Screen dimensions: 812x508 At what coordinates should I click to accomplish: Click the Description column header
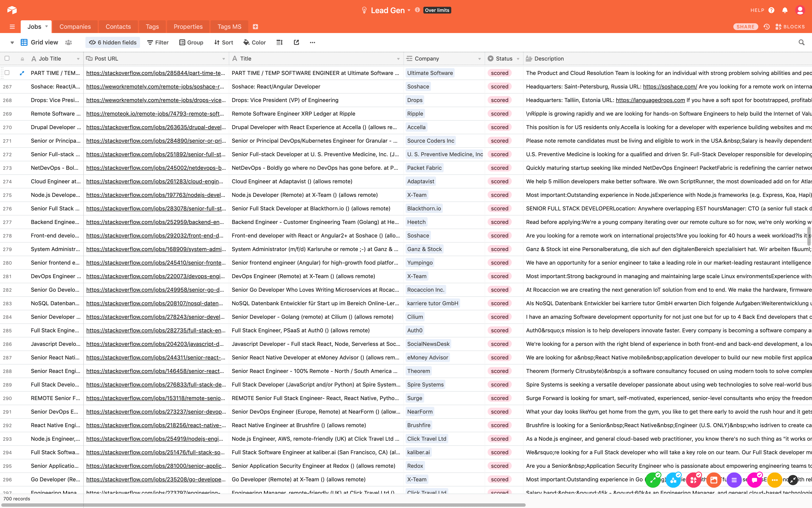(x=668, y=59)
